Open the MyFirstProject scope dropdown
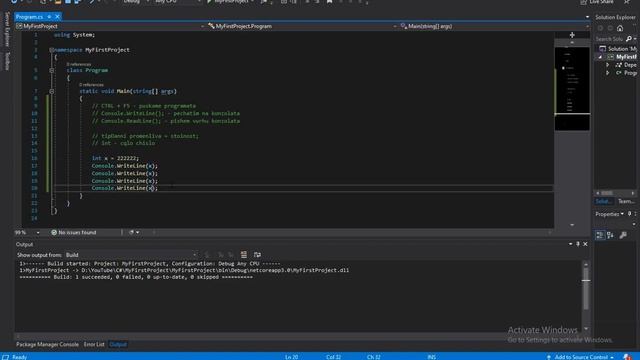Screen dimensions: 640x360 tap(110, 26)
